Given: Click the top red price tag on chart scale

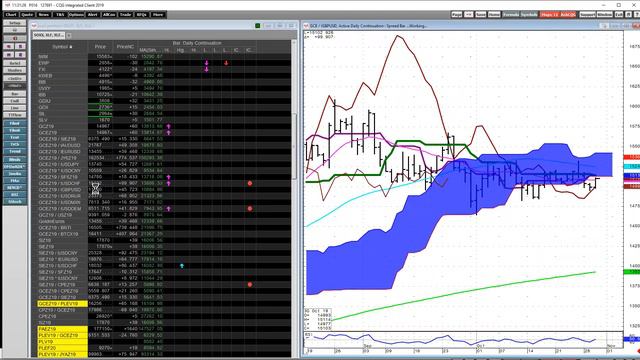Looking at the screenshot, I should [x=631, y=157].
